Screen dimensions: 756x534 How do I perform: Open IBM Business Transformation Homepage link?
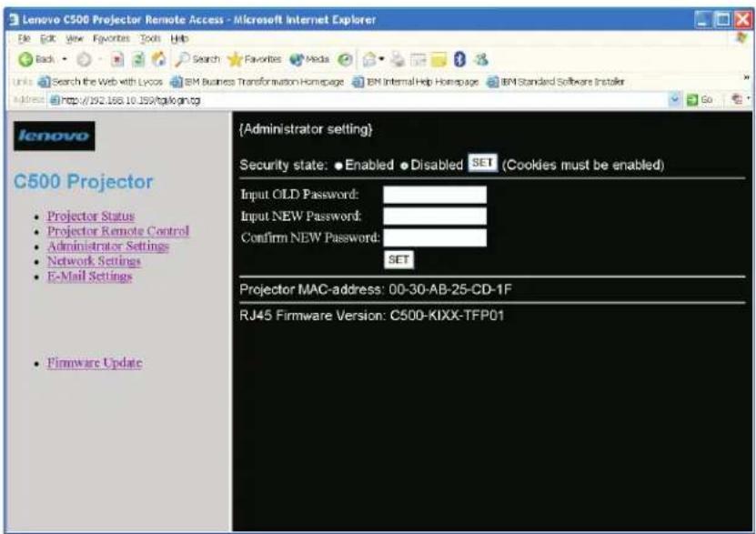[x=258, y=82]
